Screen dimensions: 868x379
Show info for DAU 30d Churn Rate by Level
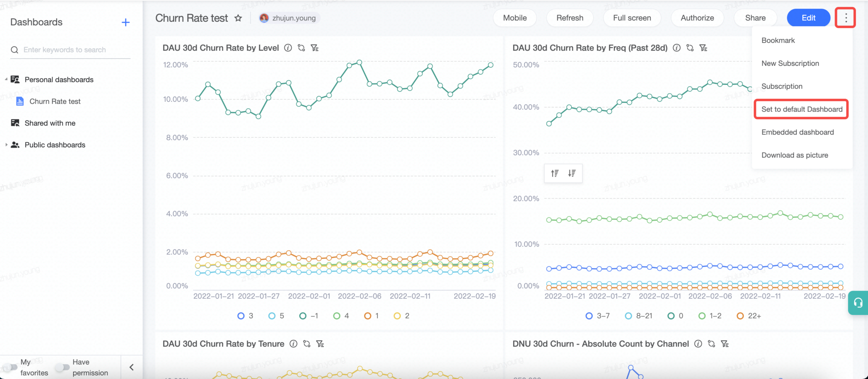point(288,48)
